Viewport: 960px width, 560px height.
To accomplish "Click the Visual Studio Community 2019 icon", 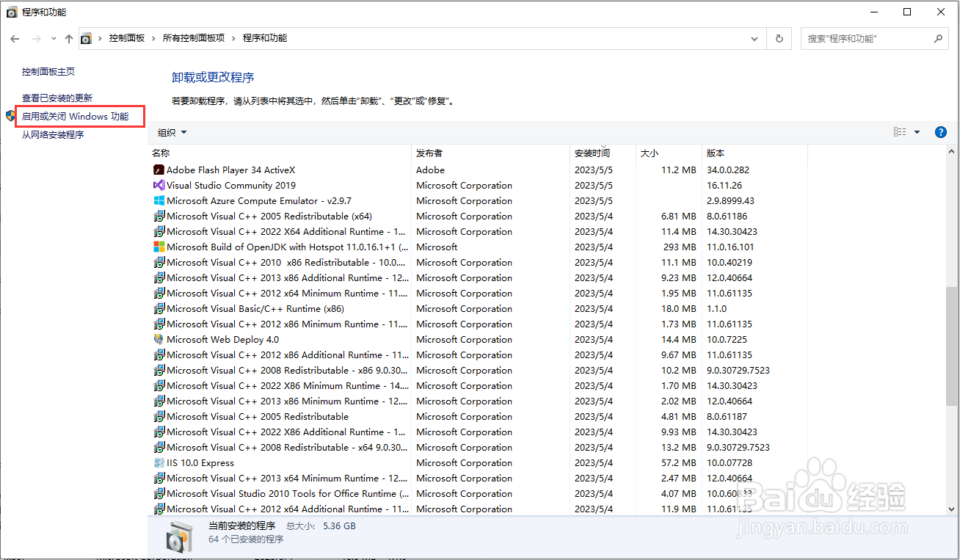I will (159, 185).
